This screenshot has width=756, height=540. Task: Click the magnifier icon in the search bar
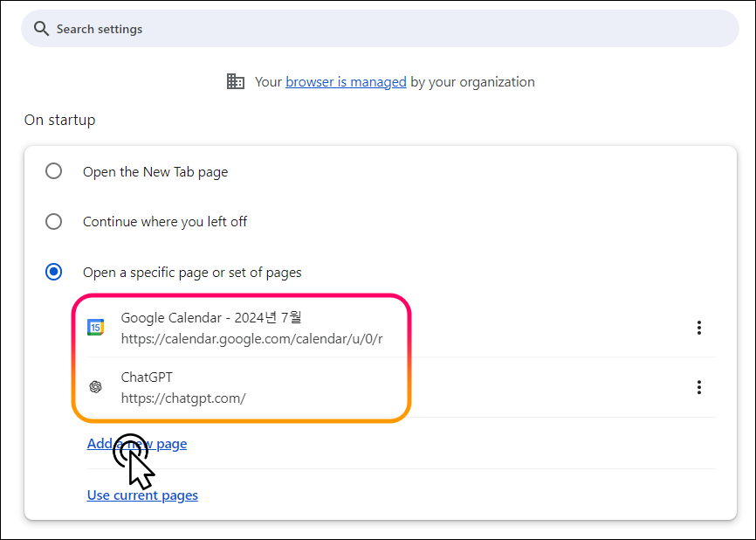click(41, 29)
